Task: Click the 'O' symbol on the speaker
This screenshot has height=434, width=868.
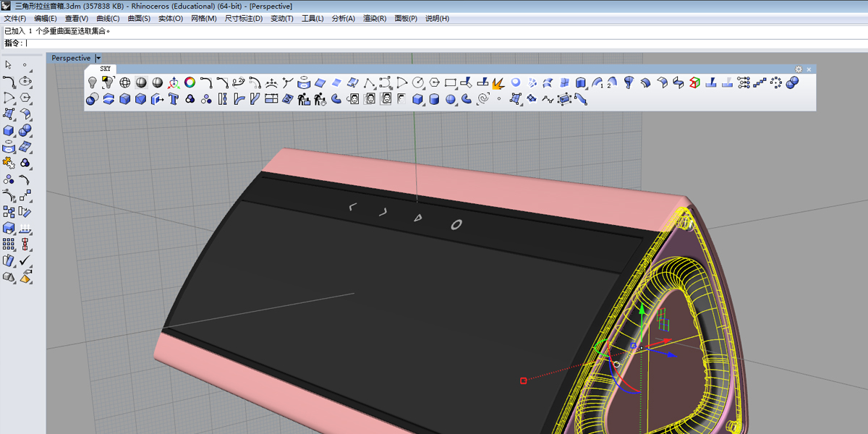Action: click(456, 225)
